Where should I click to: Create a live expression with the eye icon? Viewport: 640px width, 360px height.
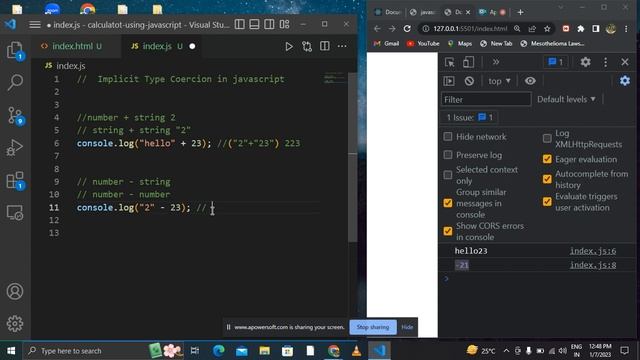pyautogui.click(x=530, y=81)
